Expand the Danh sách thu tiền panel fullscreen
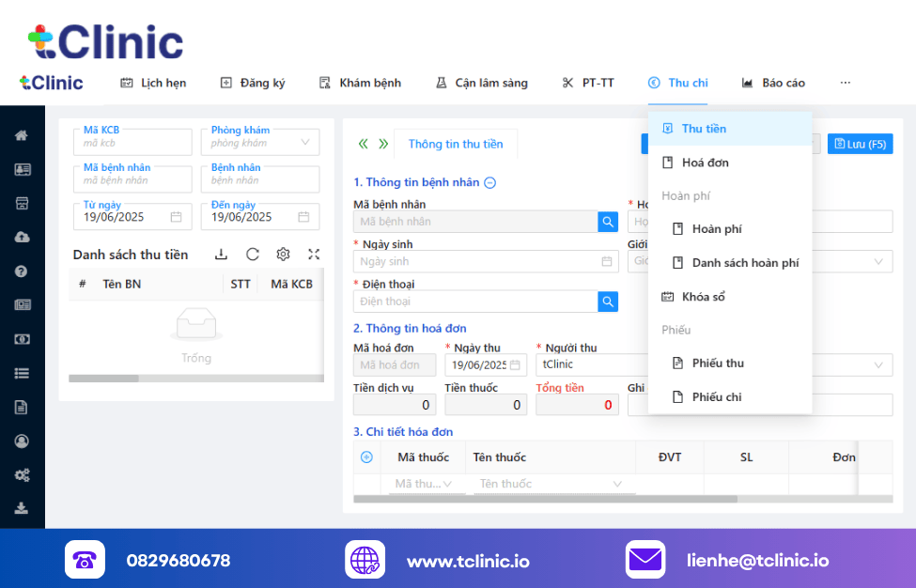This screenshot has height=588, width=916. point(314,255)
